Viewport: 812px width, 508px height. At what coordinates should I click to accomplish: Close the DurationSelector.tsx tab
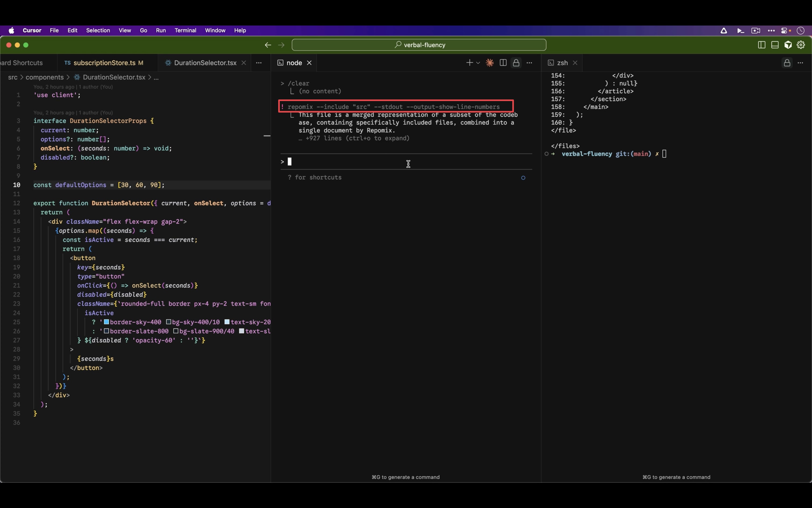click(244, 63)
